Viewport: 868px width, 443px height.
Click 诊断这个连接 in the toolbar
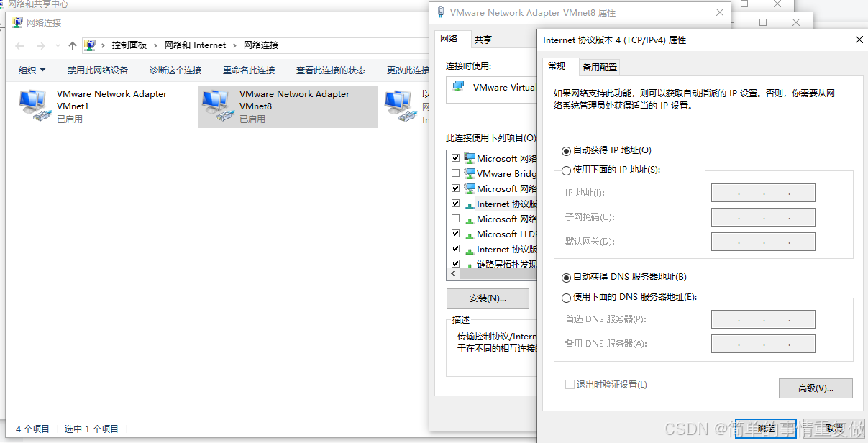[x=175, y=70]
